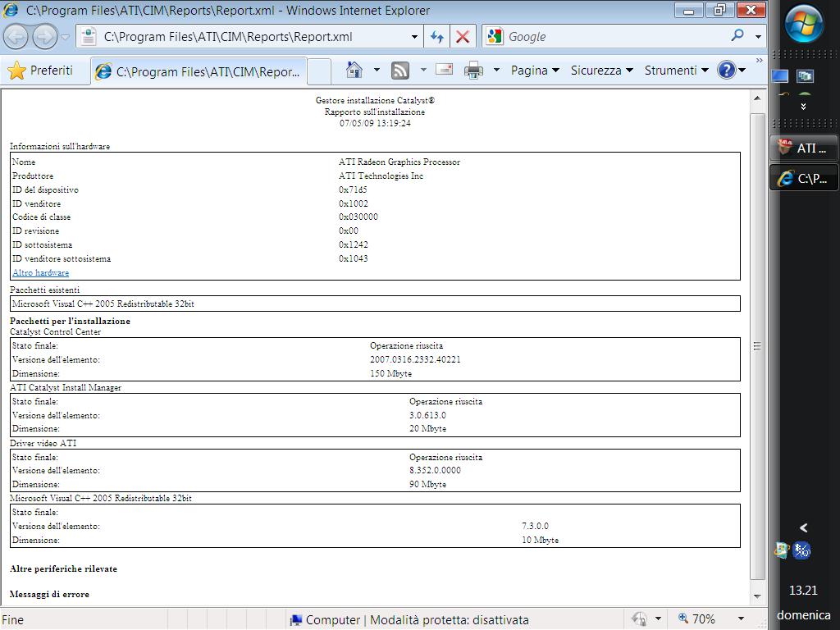Select the ATI Radeon Graphics Processor text

(399, 162)
